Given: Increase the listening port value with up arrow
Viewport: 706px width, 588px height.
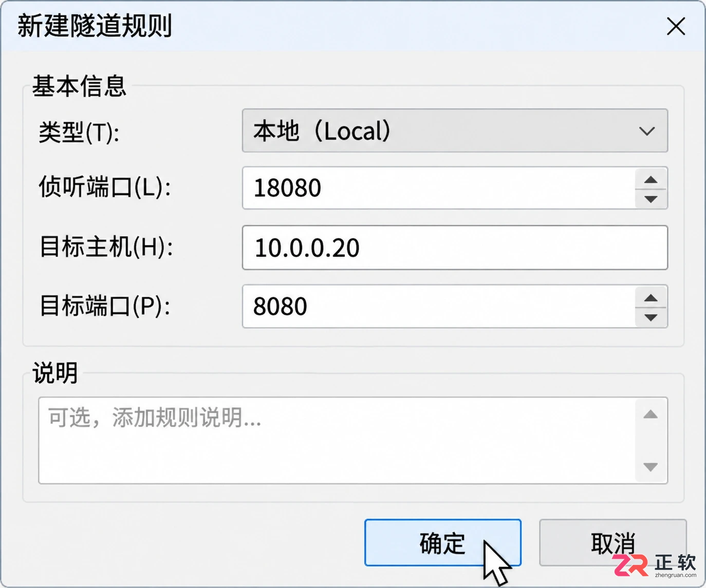Looking at the screenshot, I should (x=651, y=179).
